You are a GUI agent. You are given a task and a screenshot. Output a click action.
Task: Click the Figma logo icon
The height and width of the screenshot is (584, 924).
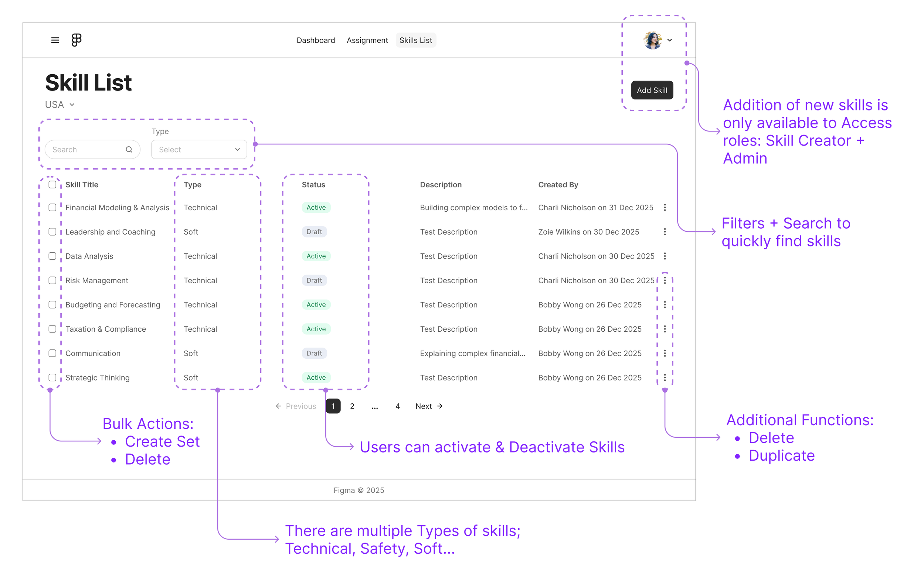77,40
